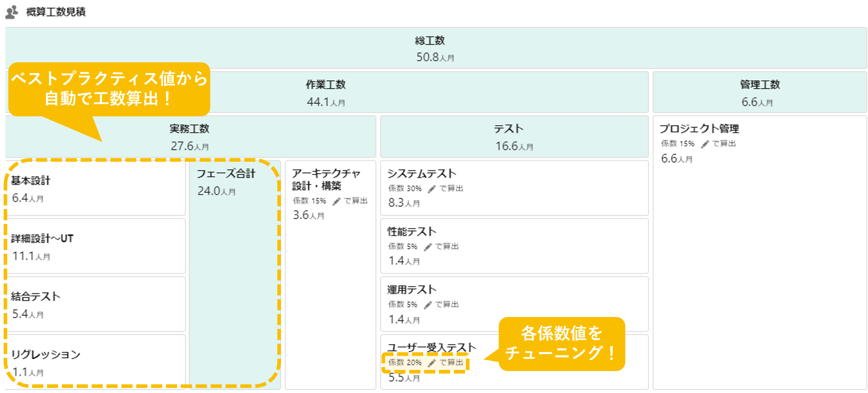This screenshot has height=393, width=868.
Task: Click the プロジェクト管理 6.6人月 value
Action: [676, 159]
